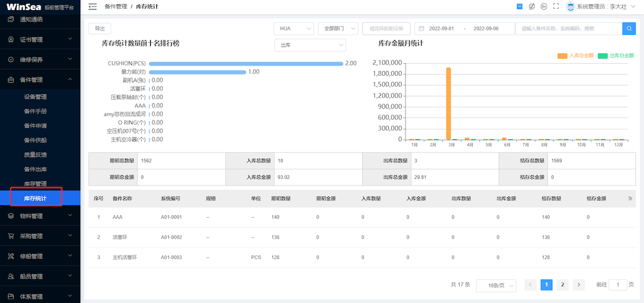
Task: Open 备件供船 submenu item
Action: (x=35, y=140)
